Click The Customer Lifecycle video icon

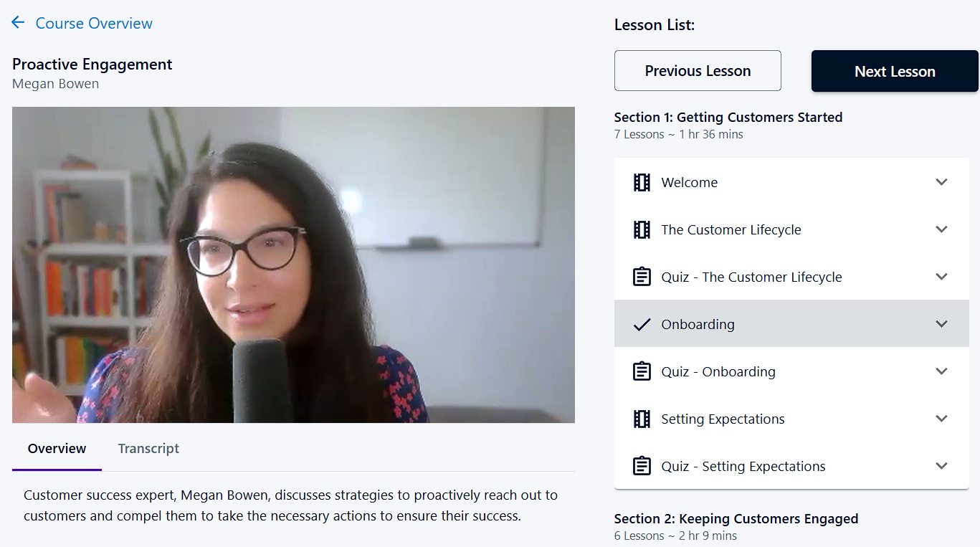[642, 230]
